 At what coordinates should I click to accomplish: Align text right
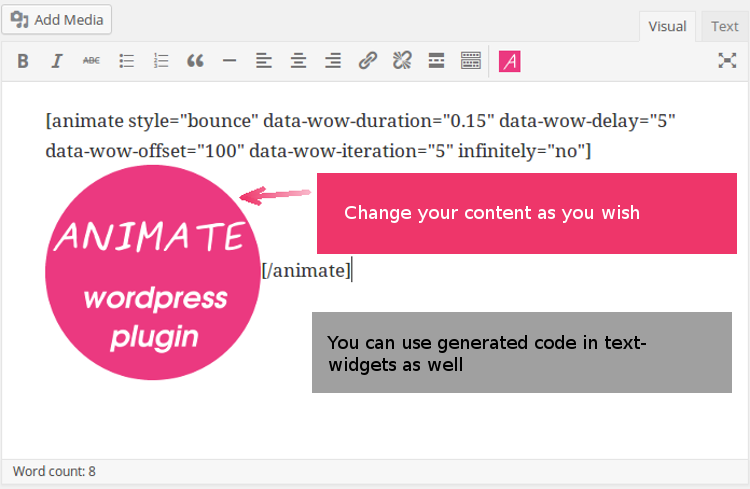(333, 61)
